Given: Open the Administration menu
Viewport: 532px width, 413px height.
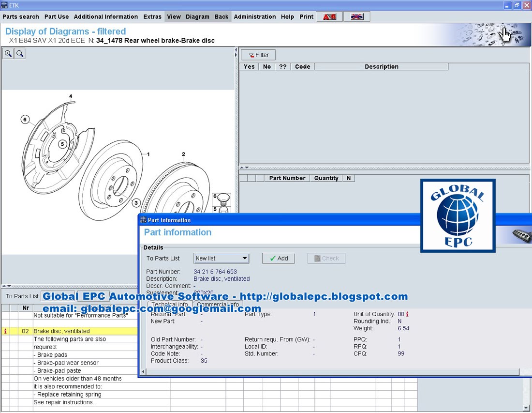Looking at the screenshot, I should [x=255, y=16].
